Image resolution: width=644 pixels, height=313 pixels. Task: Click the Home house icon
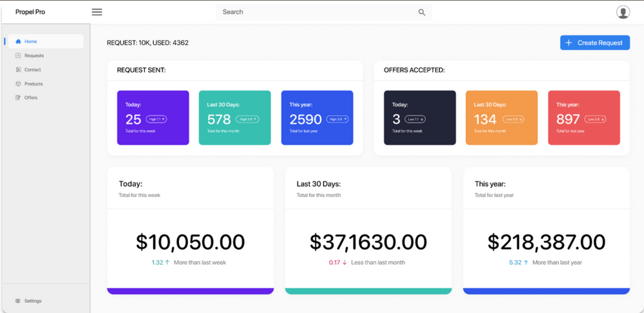tap(18, 41)
